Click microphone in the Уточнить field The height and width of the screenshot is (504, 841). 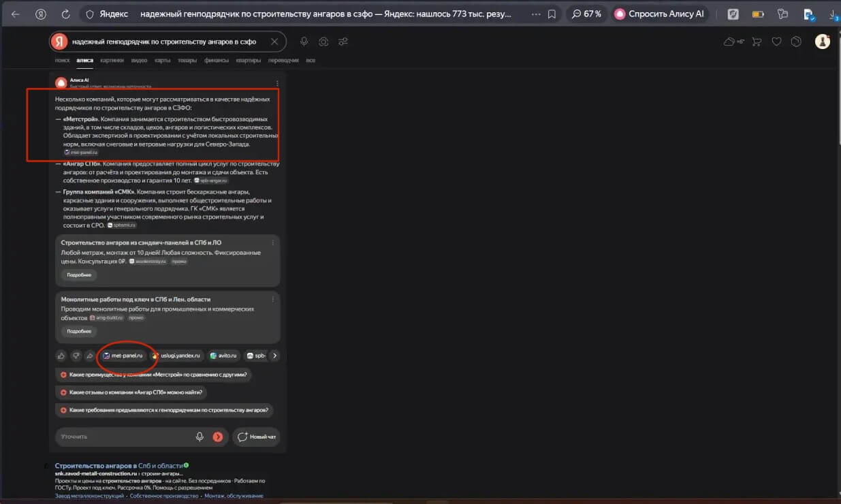200,437
